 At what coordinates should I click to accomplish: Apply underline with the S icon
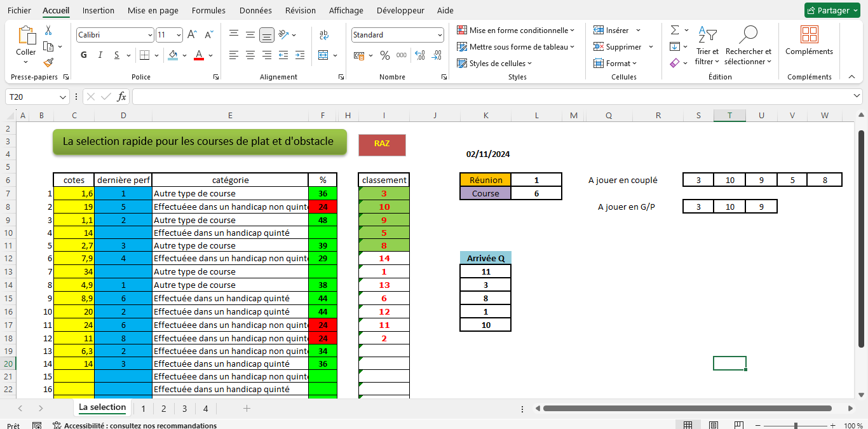click(x=118, y=55)
